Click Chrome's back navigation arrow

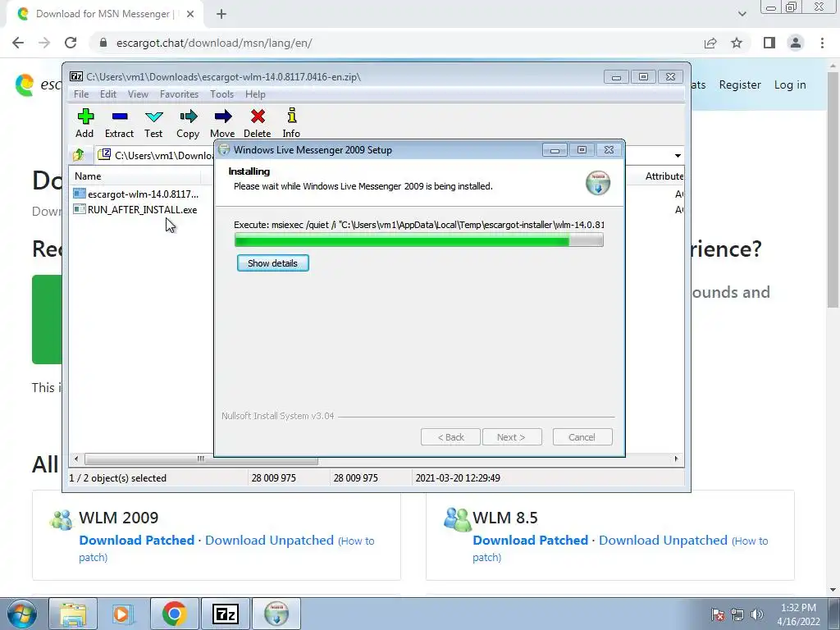click(18, 43)
